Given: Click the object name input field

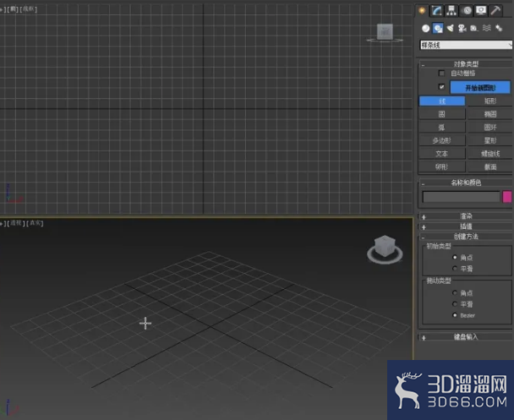Looking at the screenshot, I should [461, 197].
